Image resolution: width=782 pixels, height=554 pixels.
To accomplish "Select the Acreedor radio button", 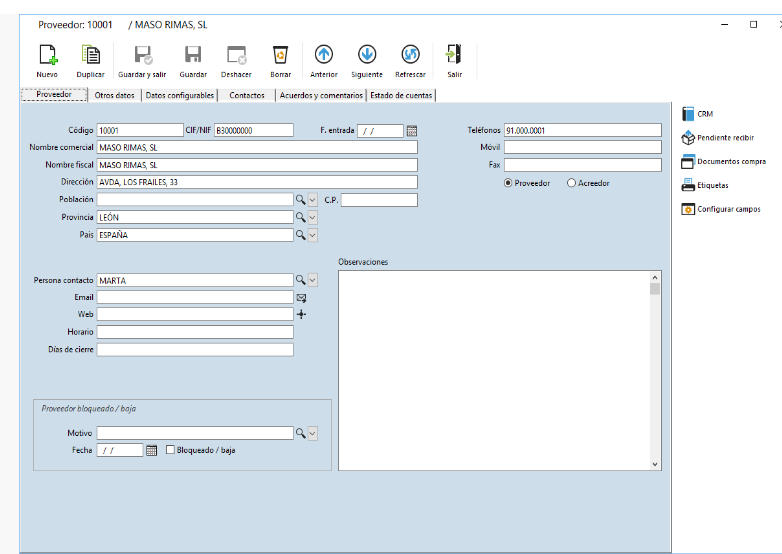I will 572,183.
